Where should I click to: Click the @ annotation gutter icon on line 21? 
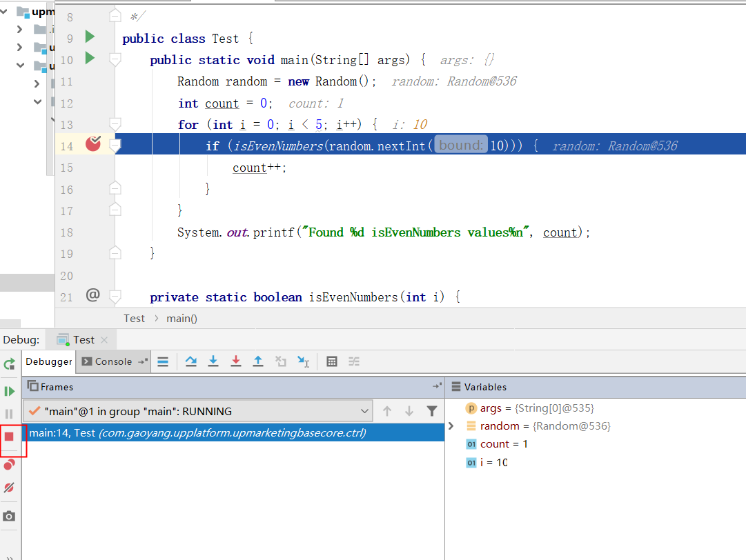pyautogui.click(x=92, y=295)
